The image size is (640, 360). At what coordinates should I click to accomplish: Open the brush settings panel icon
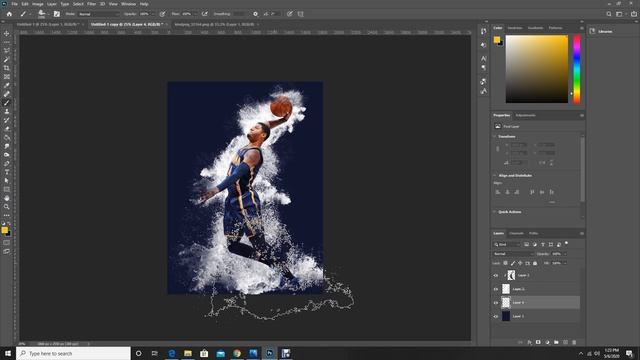tap(57, 14)
